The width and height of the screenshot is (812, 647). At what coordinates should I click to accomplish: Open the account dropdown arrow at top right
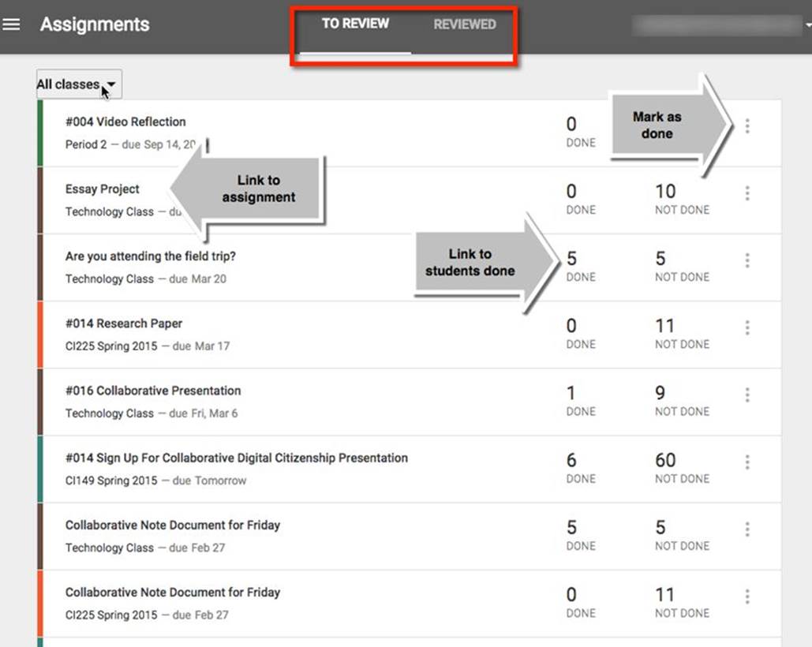click(x=808, y=24)
